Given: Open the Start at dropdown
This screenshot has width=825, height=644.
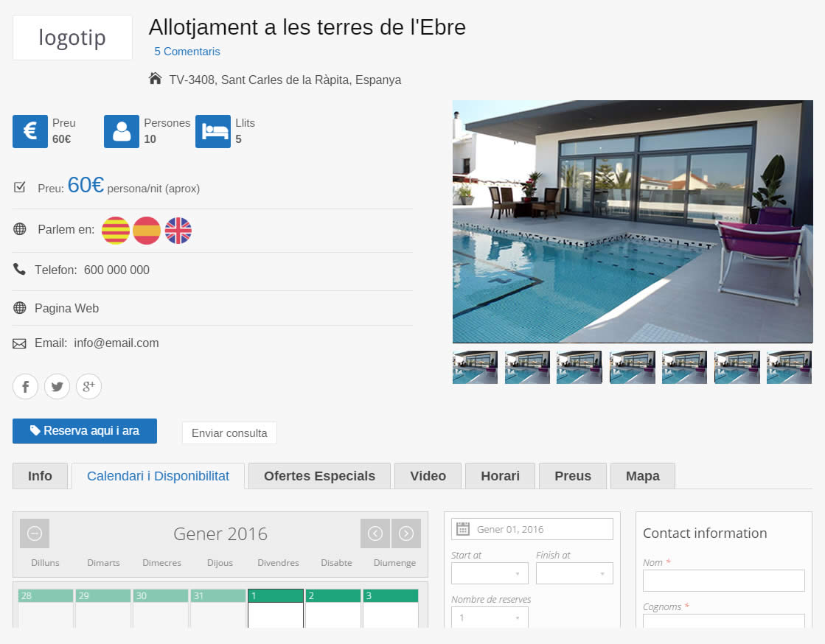Looking at the screenshot, I should 490,573.
